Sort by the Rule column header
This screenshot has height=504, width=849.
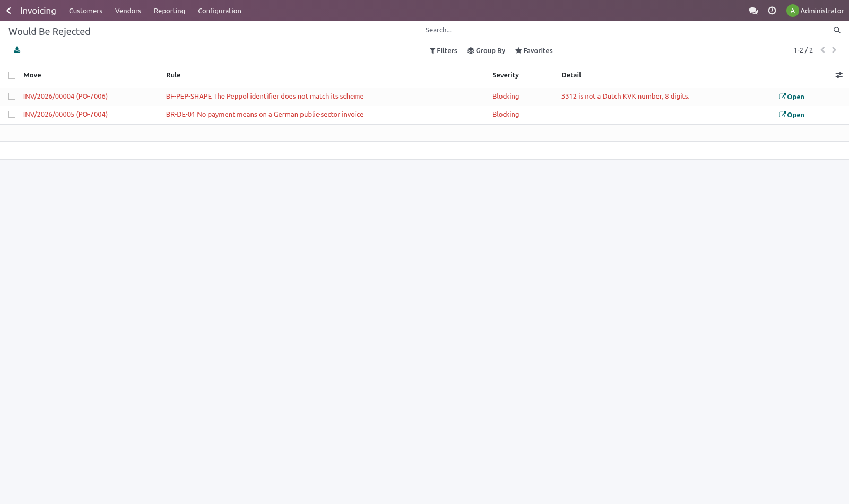pos(174,75)
